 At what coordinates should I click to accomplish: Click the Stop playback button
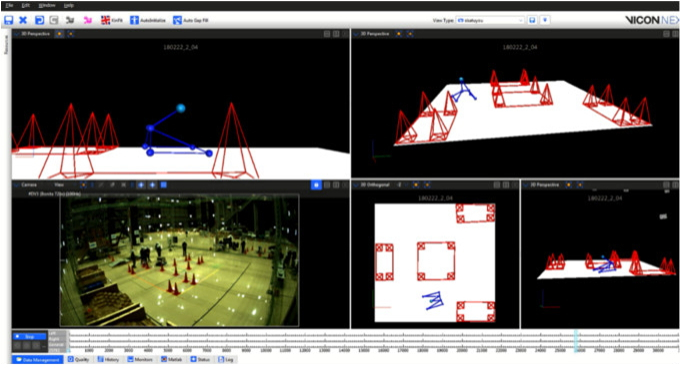tap(29, 336)
